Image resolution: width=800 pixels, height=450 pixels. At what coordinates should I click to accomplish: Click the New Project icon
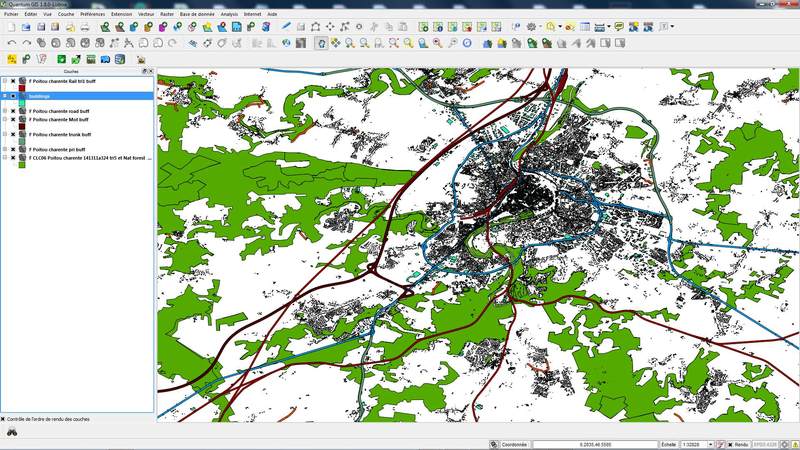pyautogui.click(x=11, y=27)
